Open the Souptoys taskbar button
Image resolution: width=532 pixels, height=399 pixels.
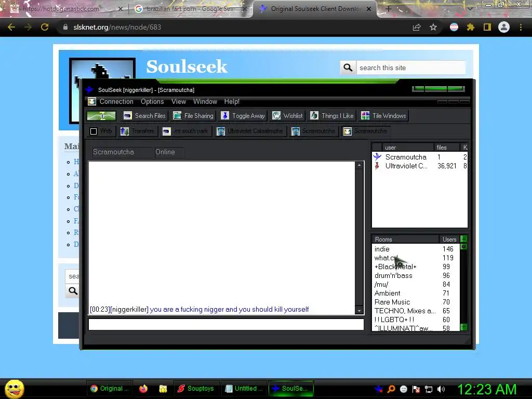(196, 389)
